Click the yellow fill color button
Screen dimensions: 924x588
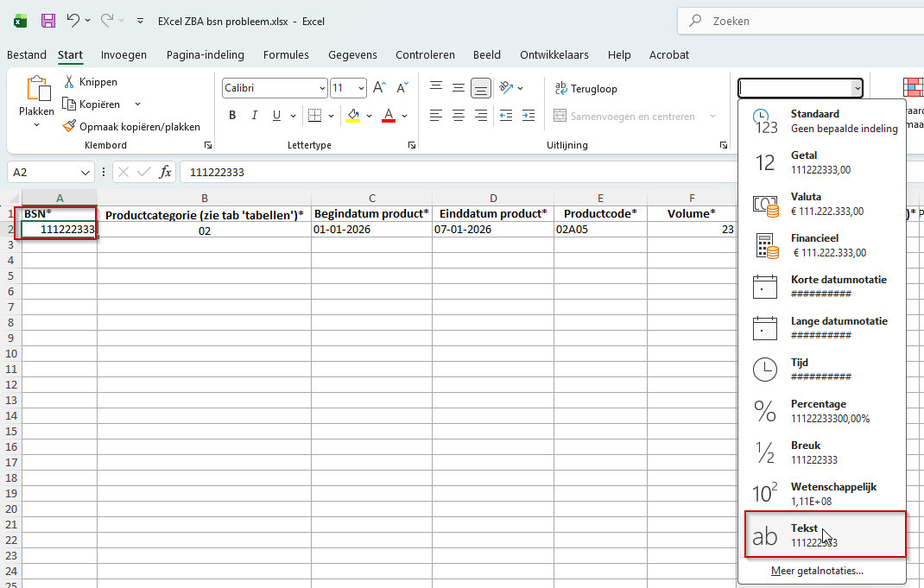point(353,116)
